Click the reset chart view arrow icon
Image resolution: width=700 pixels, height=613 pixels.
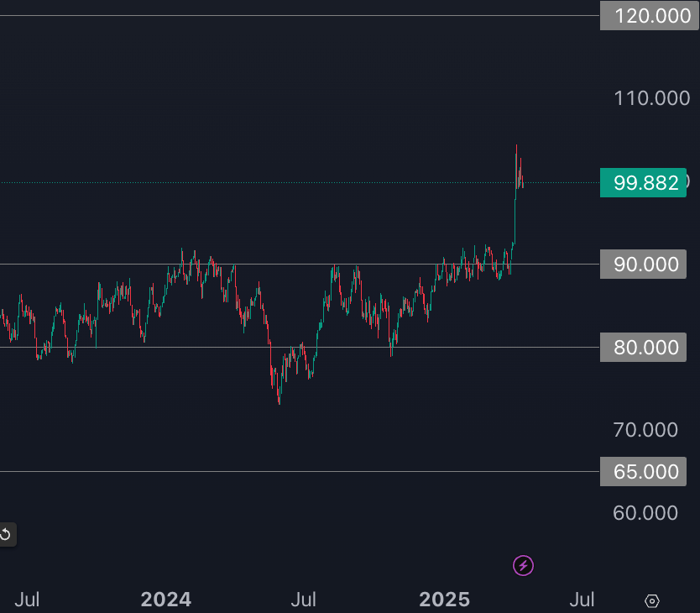click(x=5, y=534)
